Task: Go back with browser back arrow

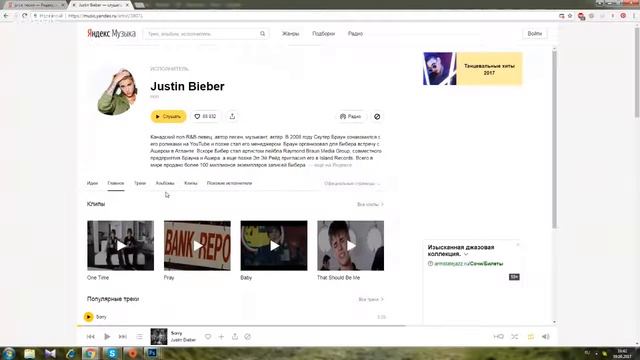Action: click(x=6, y=16)
